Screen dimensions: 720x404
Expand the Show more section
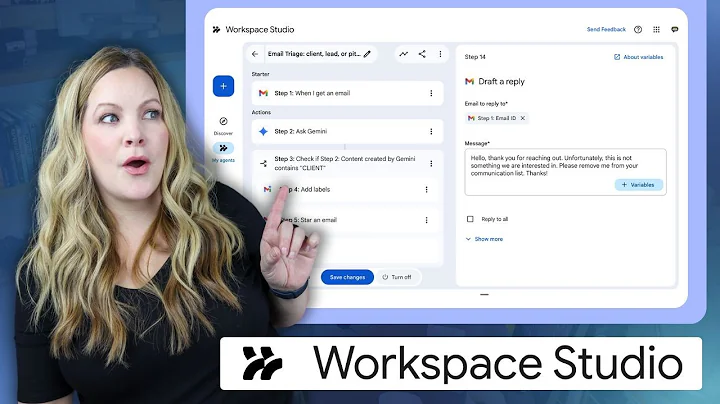coord(484,239)
